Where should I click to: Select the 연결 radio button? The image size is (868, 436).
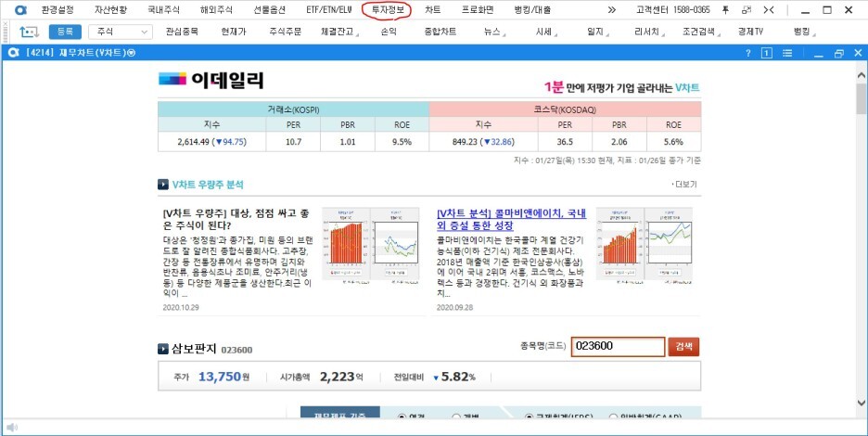pos(402,417)
